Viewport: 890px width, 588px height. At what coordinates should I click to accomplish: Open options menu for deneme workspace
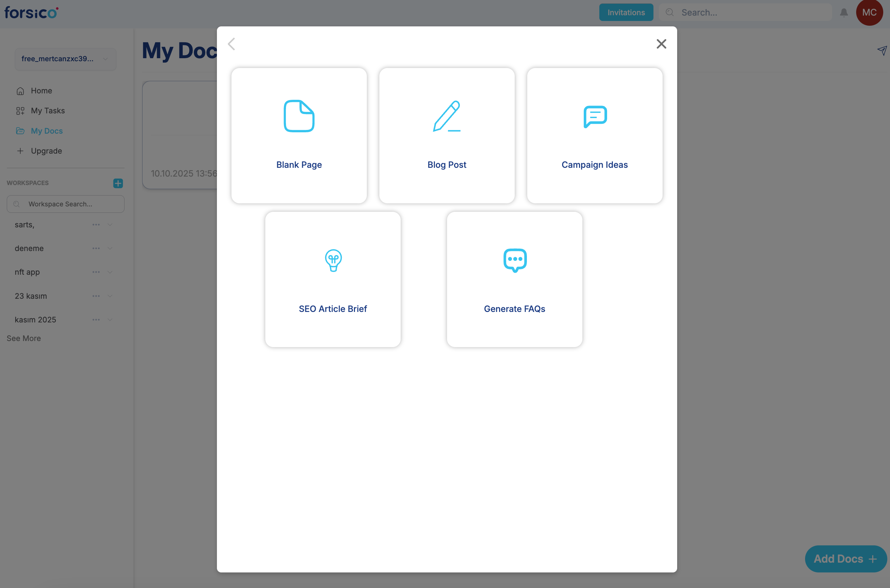[96, 248]
